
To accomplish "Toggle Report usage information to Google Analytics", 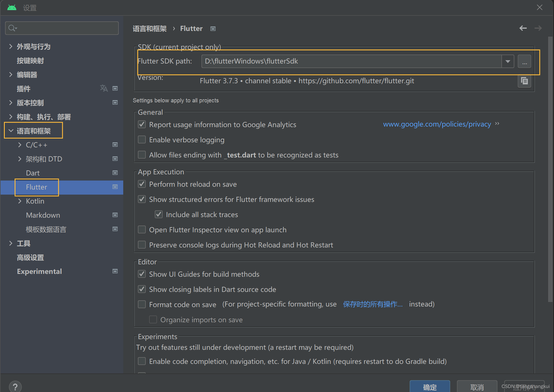I will pyautogui.click(x=143, y=124).
